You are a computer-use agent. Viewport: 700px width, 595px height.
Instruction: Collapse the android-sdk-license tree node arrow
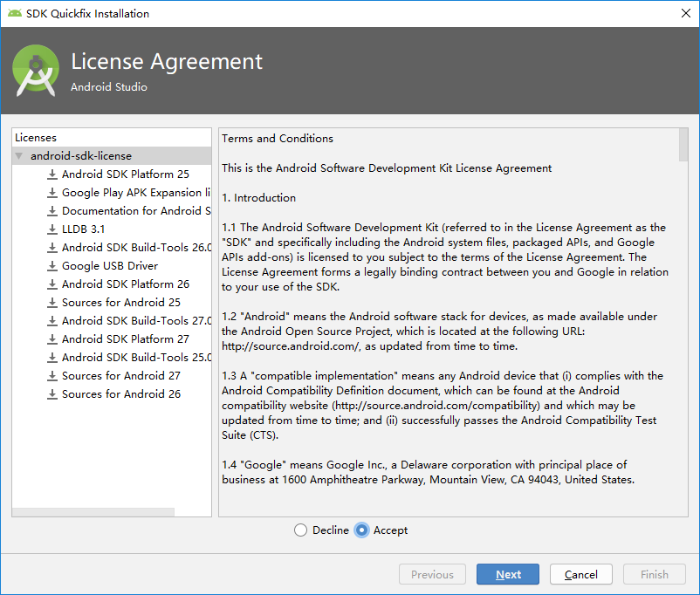tap(19, 156)
